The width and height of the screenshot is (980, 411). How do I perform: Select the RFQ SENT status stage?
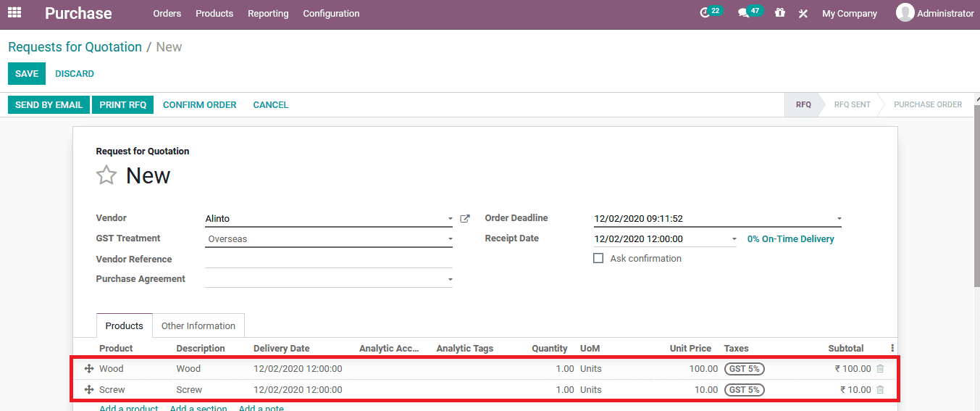(x=853, y=104)
